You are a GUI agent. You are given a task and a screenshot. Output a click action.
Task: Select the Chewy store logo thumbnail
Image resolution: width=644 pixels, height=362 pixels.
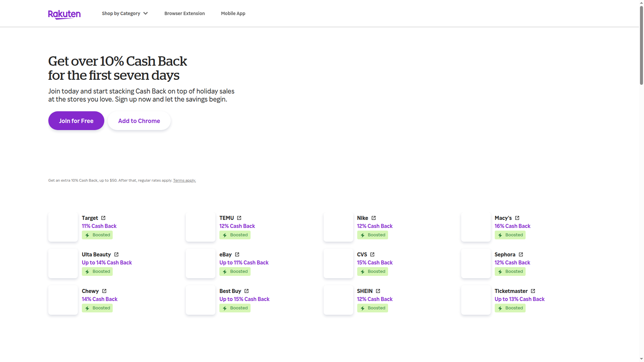(x=63, y=300)
